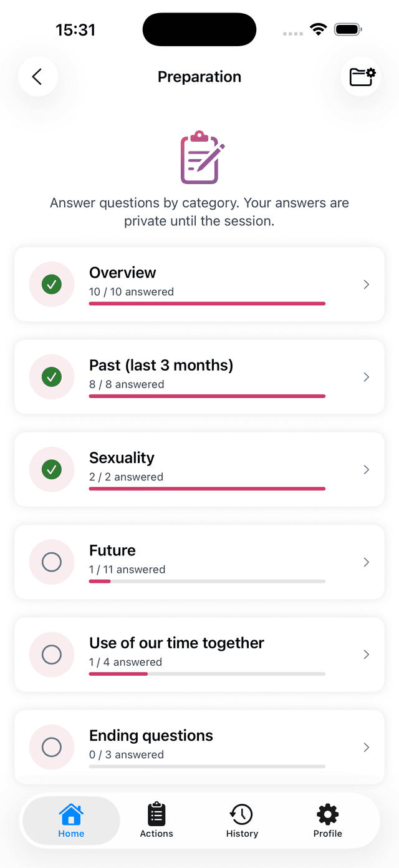Tap the back arrow icon
This screenshot has height=868, width=399.
(37, 77)
